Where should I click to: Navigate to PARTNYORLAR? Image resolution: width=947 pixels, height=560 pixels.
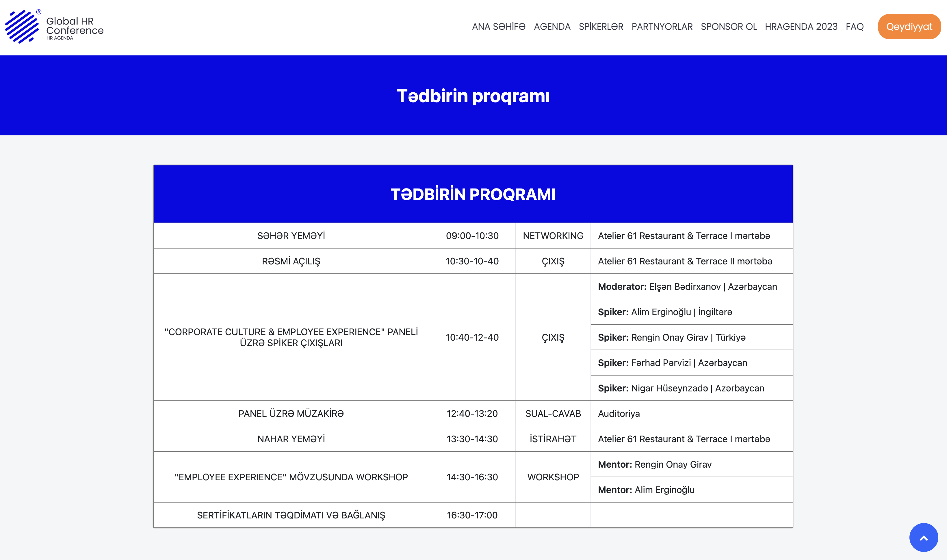click(662, 27)
